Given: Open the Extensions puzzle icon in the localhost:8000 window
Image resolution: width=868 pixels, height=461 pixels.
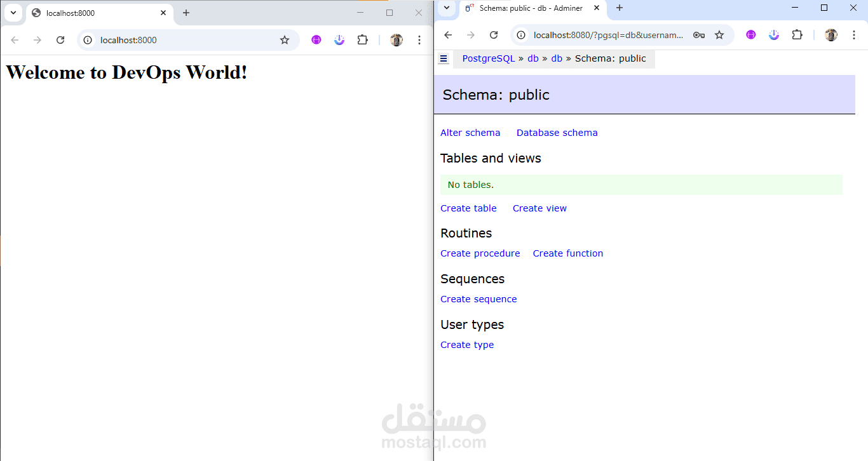Looking at the screenshot, I should pyautogui.click(x=362, y=39).
